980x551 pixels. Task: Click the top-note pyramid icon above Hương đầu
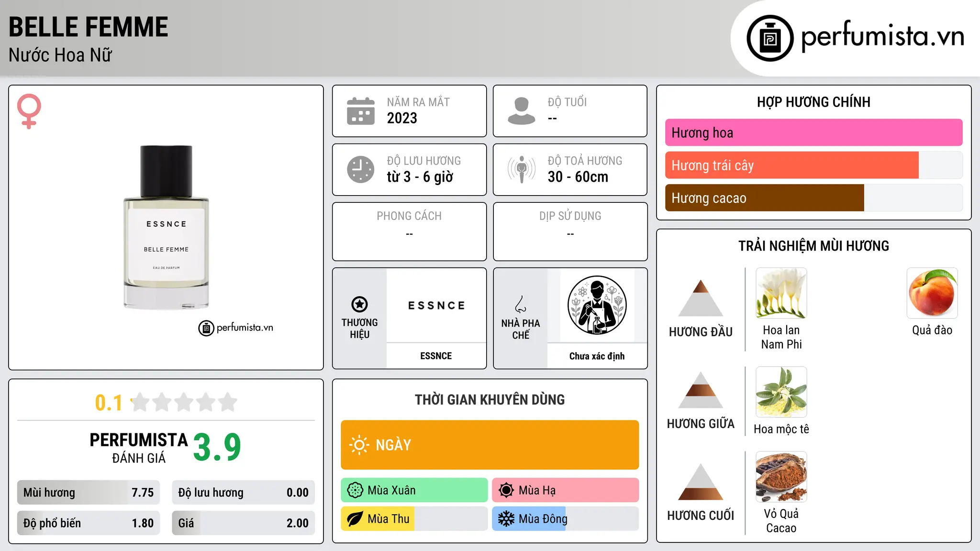pos(701,298)
